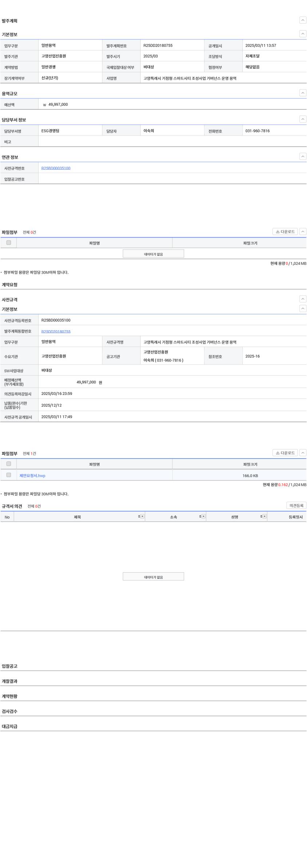Collapse the 사전규격 section
This screenshot has height=868, width=307.
pyautogui.click(x=303, y=299)
